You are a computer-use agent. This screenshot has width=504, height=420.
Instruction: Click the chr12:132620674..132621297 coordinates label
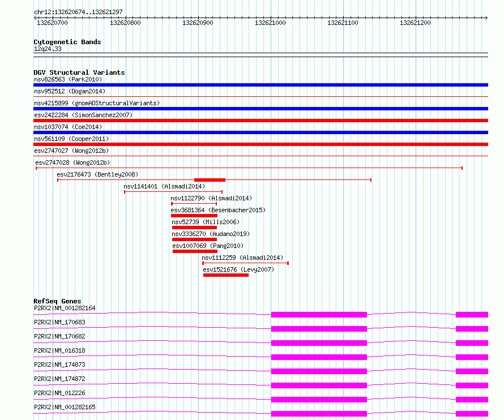click(78, 12)
